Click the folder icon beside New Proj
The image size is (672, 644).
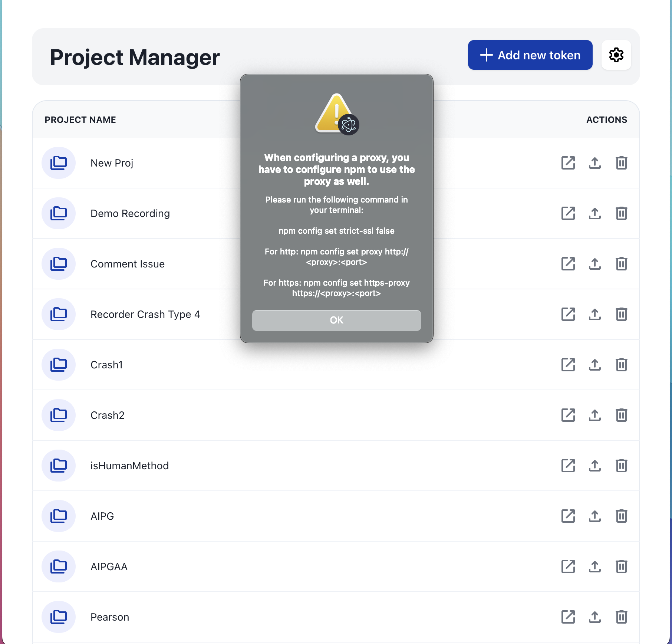coord(59,163)
